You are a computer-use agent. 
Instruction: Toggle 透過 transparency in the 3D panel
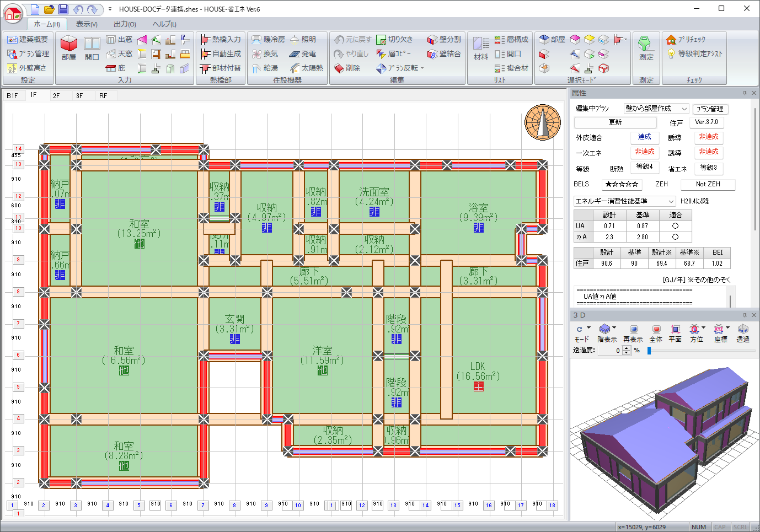(743, 334)
